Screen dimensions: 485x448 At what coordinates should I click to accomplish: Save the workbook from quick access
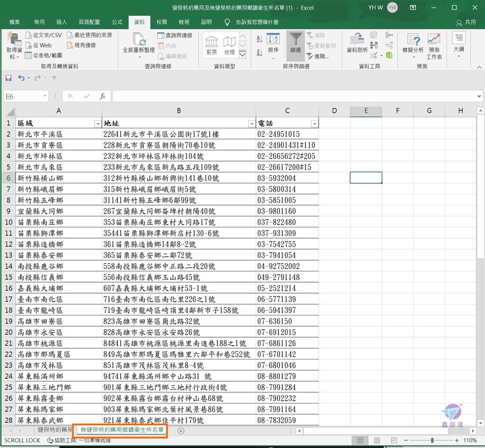9,78
